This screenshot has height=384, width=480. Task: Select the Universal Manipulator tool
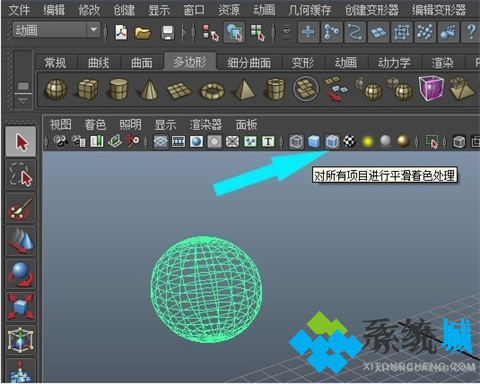tap(21, 340)
